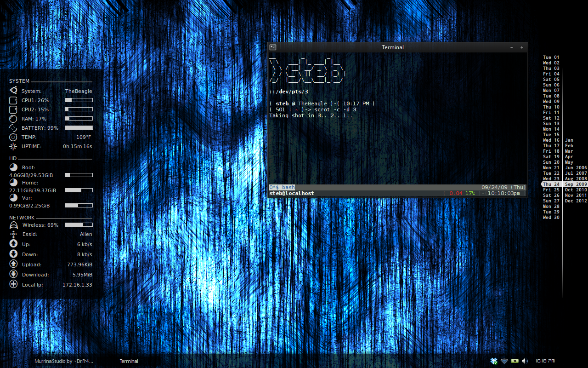The width and height of the screenshot is (588, 368).
Task: Click the Ubuntu logo beside System
Action: pyautogui.click(x=13, y=91)
